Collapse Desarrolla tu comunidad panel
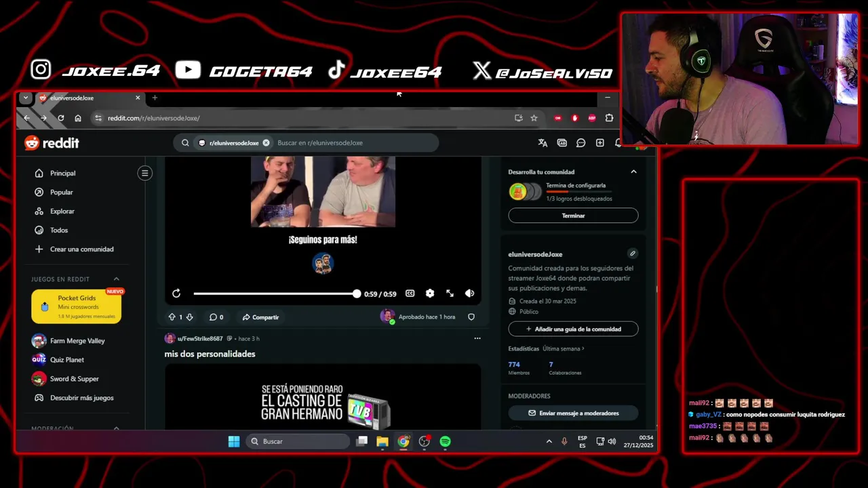The width and height of the screenshot is (868, 488). (633, 171)
